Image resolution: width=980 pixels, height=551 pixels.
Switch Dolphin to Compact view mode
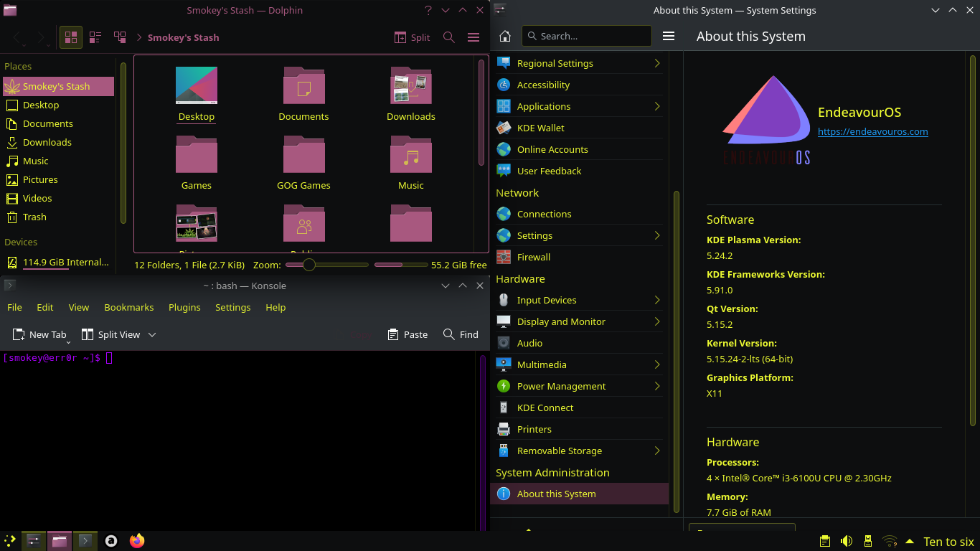[95, 37]
